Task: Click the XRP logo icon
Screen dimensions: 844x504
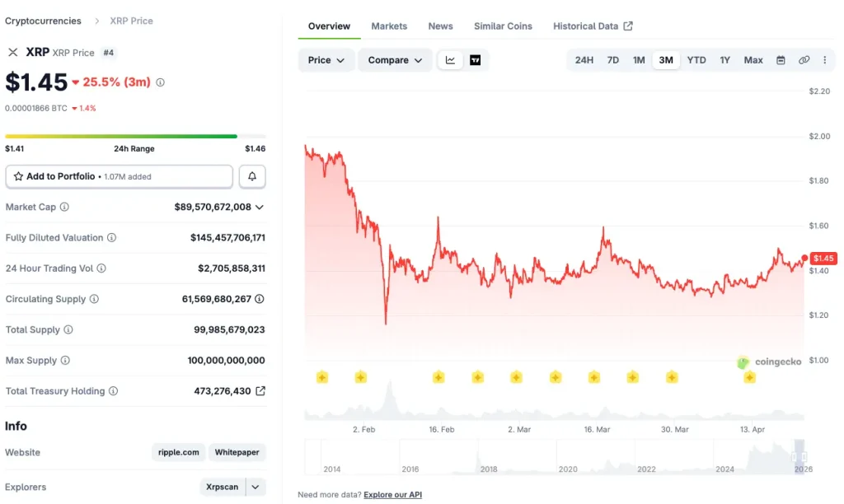Action: click(x=13, y=52)
